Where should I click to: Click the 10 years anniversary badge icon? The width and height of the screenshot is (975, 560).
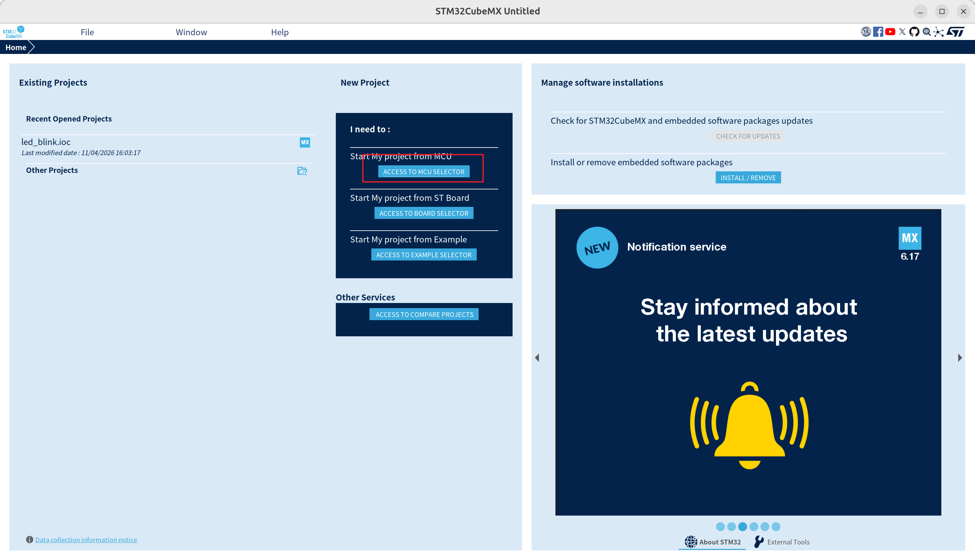[866, 32]
